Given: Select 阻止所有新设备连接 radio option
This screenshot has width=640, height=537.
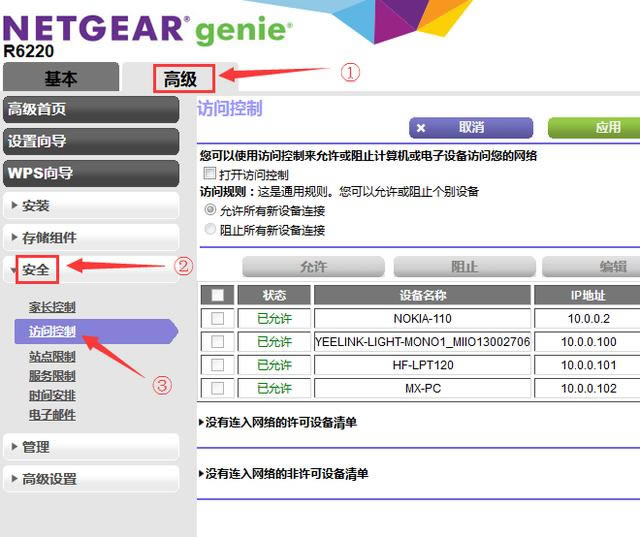Looking at the screenshot, I should click(x=210, y=229).
